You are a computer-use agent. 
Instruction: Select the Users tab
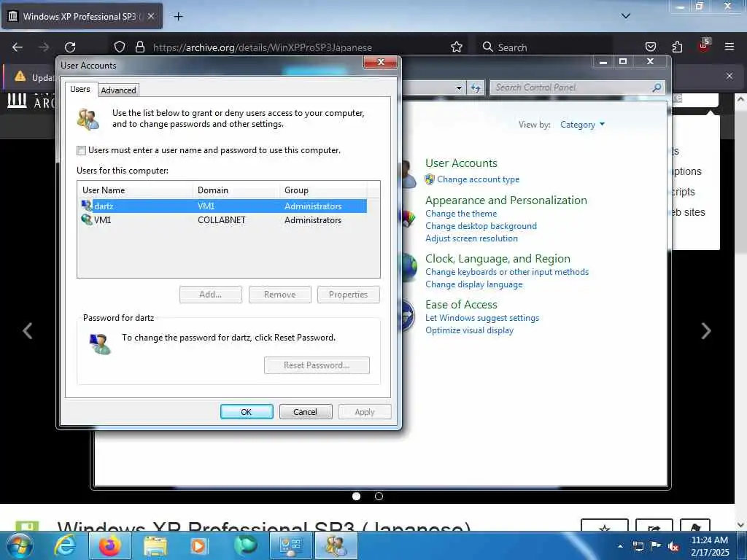coord(80,89)
